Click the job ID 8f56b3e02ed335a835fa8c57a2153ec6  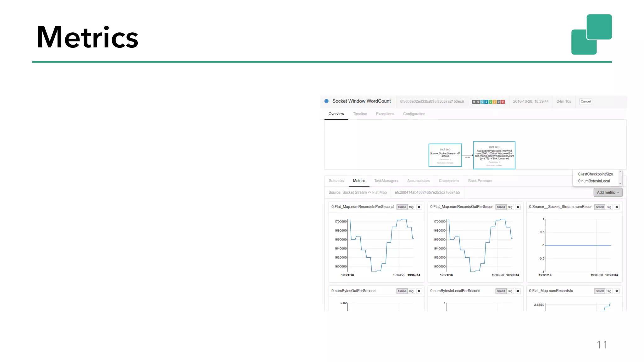pos(432,101)
